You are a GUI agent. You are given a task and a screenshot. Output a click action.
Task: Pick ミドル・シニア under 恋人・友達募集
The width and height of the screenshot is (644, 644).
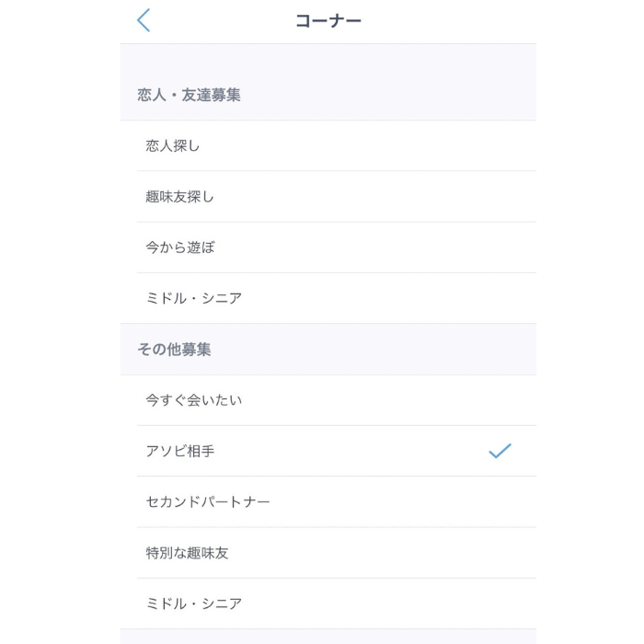194,298
